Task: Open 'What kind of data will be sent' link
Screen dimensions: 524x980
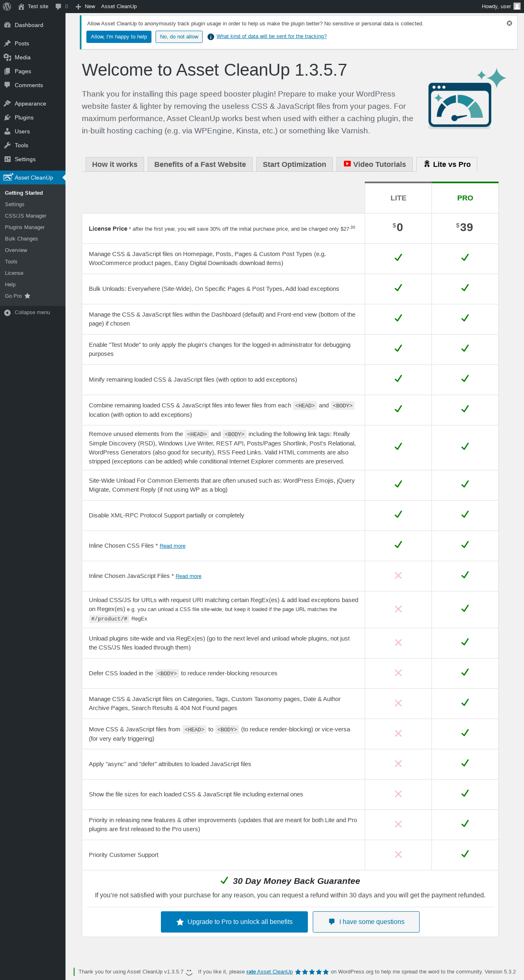Action: click(x=271, y=36)
